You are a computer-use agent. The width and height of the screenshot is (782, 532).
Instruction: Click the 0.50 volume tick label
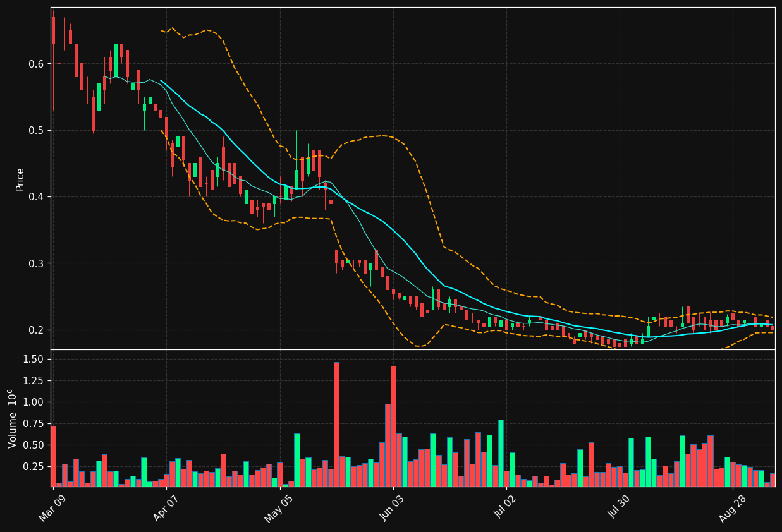pos(33,445)
